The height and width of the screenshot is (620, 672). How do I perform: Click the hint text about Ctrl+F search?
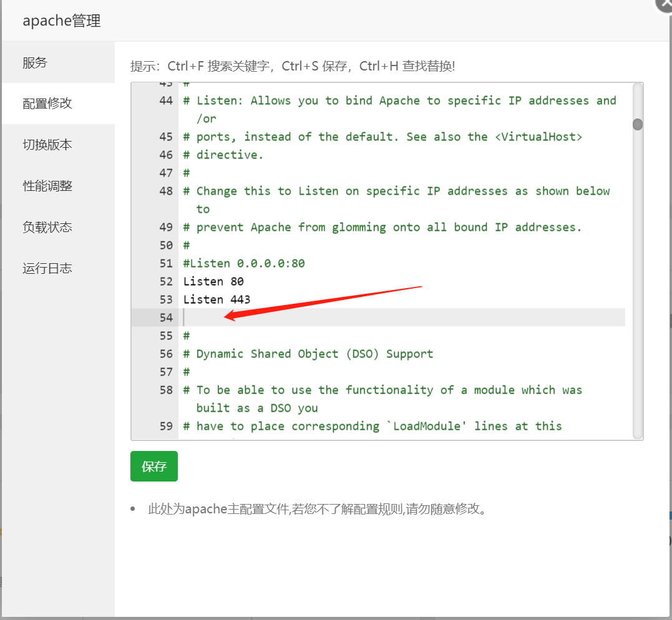(293, 66)
